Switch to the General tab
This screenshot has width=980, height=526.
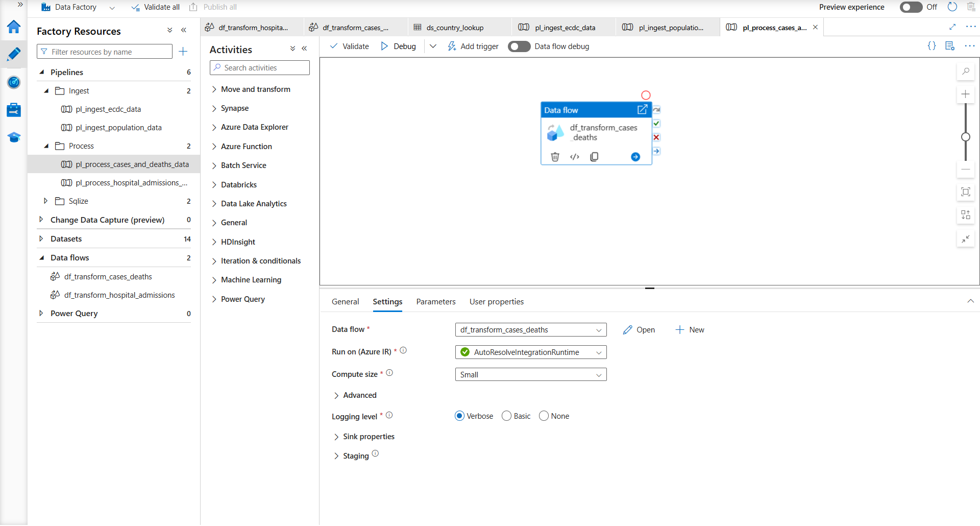(x=346, y=302)
